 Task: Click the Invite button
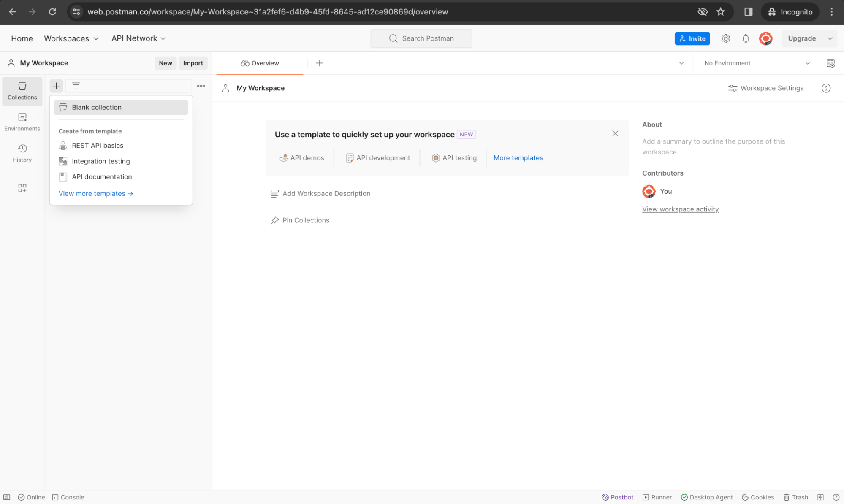pyautogui.click(x=692, y=38)
